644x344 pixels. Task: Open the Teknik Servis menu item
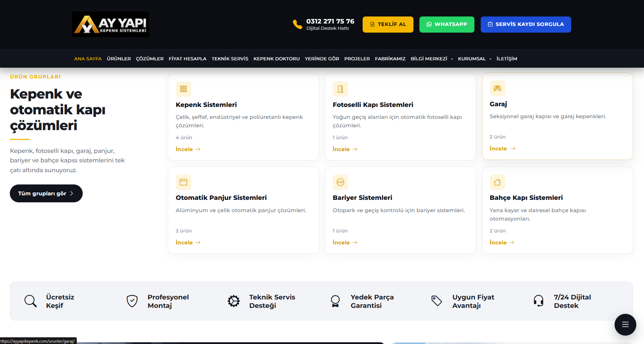230,59
